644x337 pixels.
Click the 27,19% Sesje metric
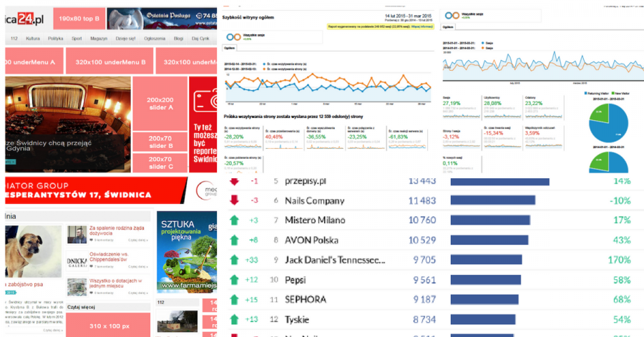[452, 104]
